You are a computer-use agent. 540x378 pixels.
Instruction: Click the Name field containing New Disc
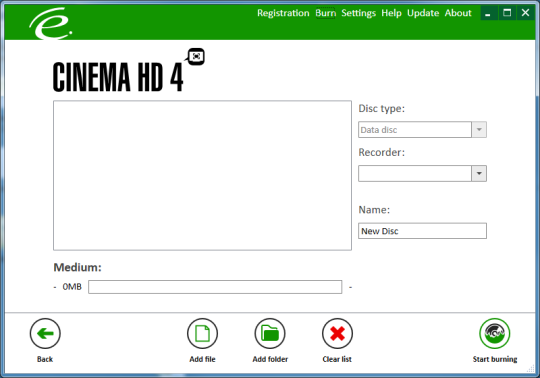(422, 231)
